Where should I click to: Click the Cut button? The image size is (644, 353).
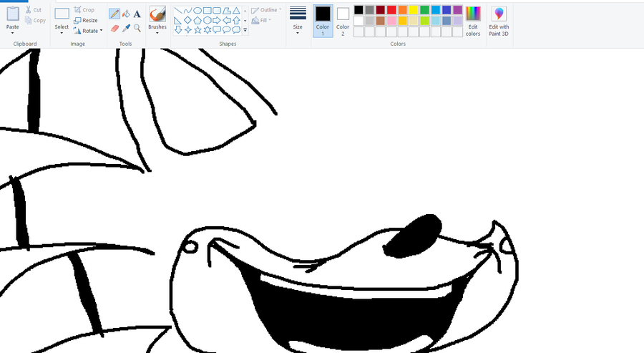(33, 10)
